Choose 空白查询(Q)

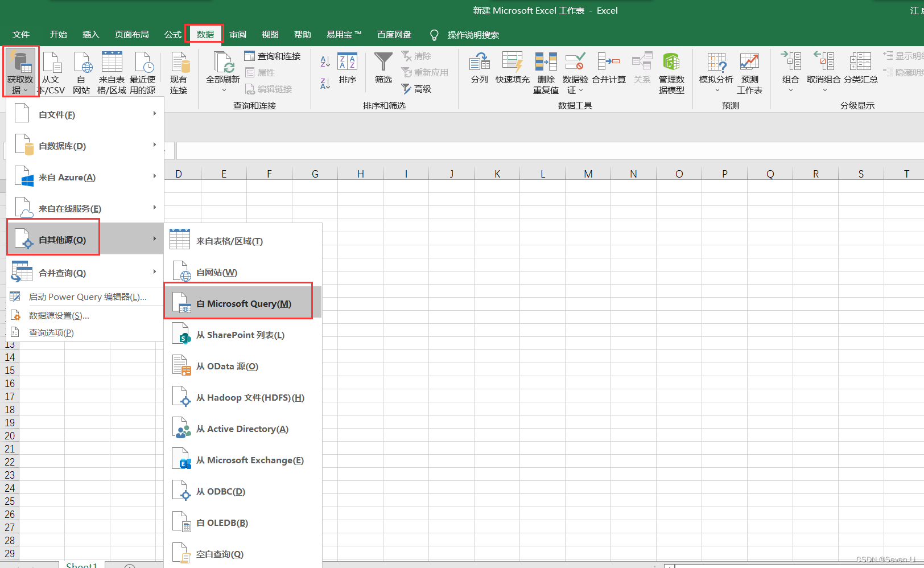tap(243, 554)
